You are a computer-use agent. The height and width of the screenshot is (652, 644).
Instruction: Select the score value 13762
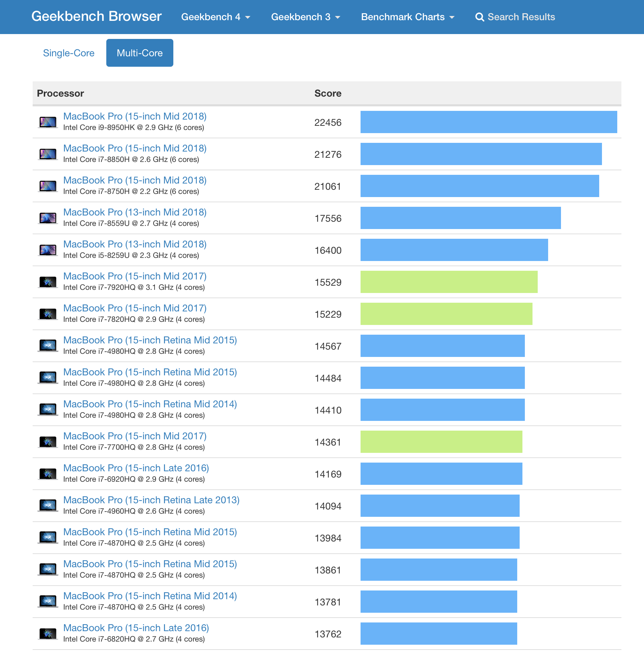pyautogui.click(x=328, y=634)
